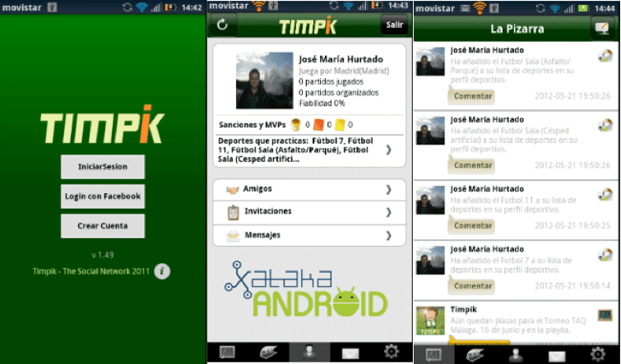Open José María Hurtado's profile photo
The image size is (621, 364).
pyautogui.click(x=265, y=81)
